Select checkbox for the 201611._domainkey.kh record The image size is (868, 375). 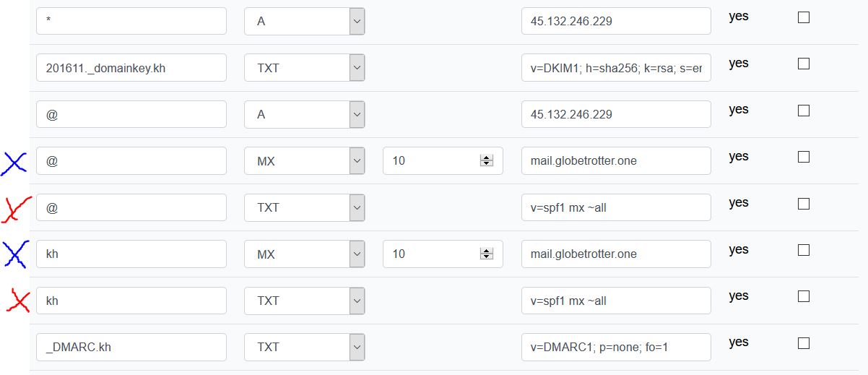tap(803, 64)
